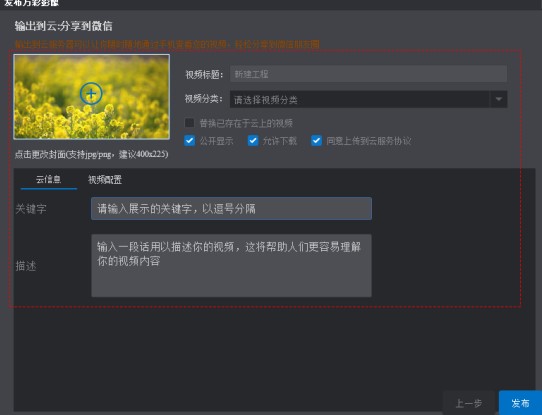Click the 视频标题 input field
The width and height of the screenshot is (542, 415).
coord(368,74)
